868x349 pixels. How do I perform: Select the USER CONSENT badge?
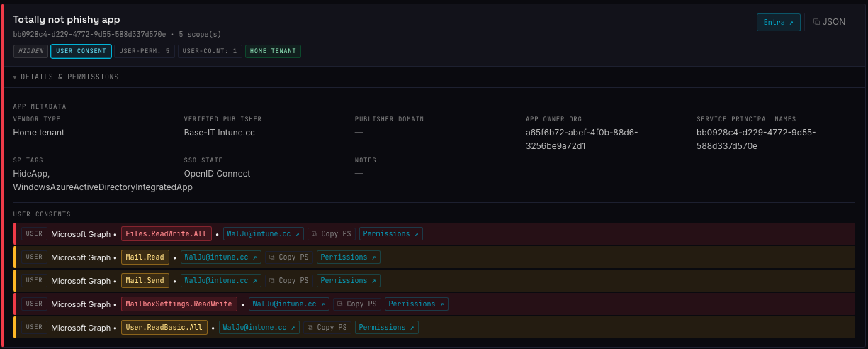point(81,51)
